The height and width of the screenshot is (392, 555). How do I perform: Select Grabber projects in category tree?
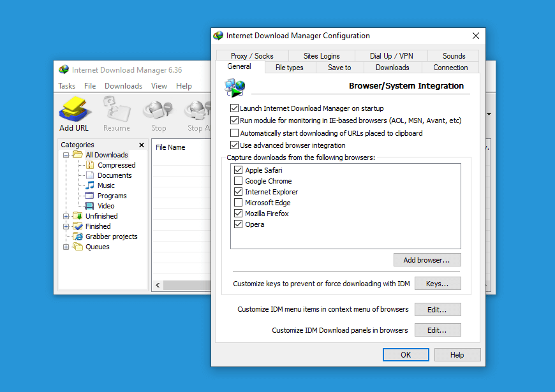[112, 236]
